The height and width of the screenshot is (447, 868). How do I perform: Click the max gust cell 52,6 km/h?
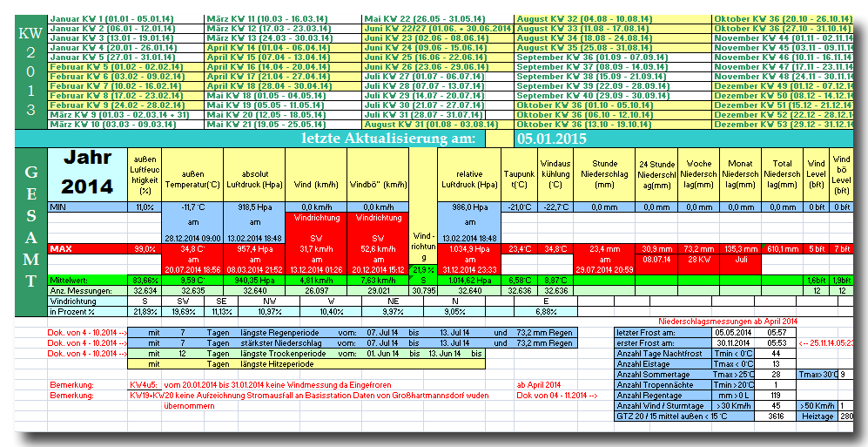(x=379, y=249)
